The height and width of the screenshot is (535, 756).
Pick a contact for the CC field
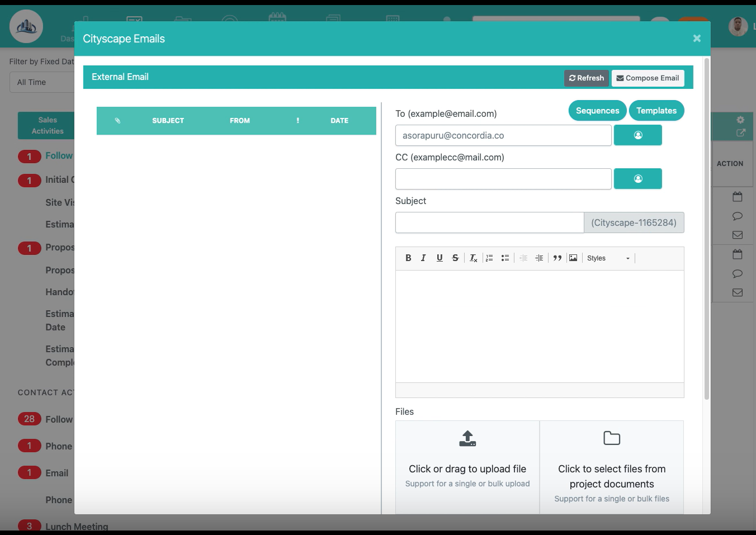pos(637,179)
